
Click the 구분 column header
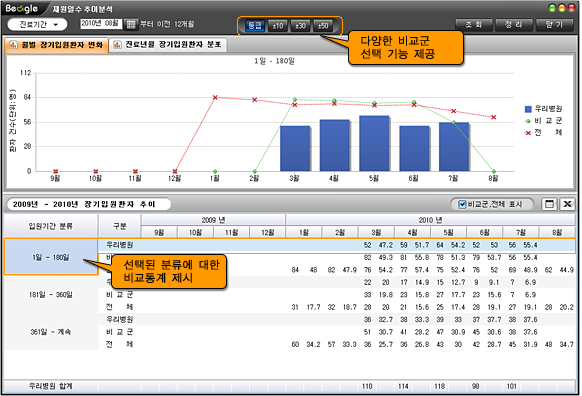[120, 226]
